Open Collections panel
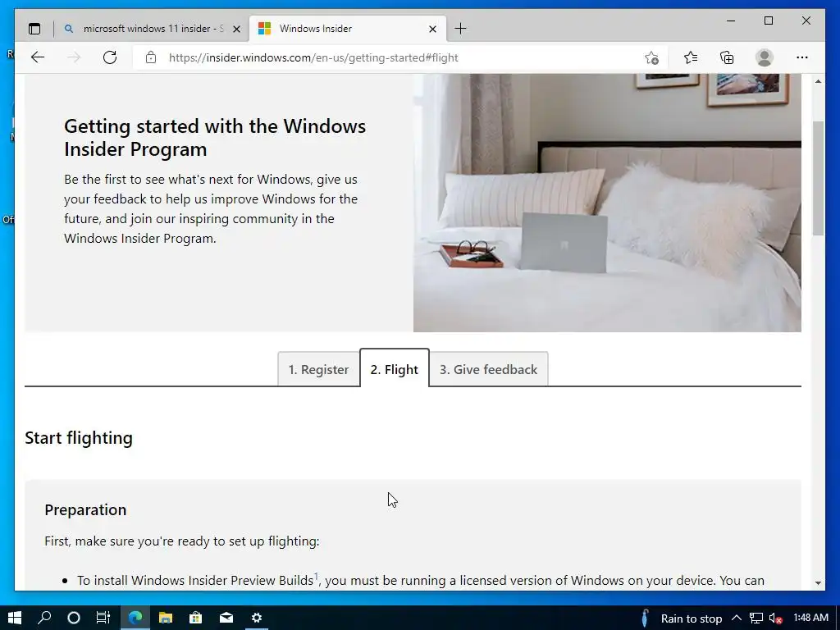This screenshot has height=630, width=840. 727,57
